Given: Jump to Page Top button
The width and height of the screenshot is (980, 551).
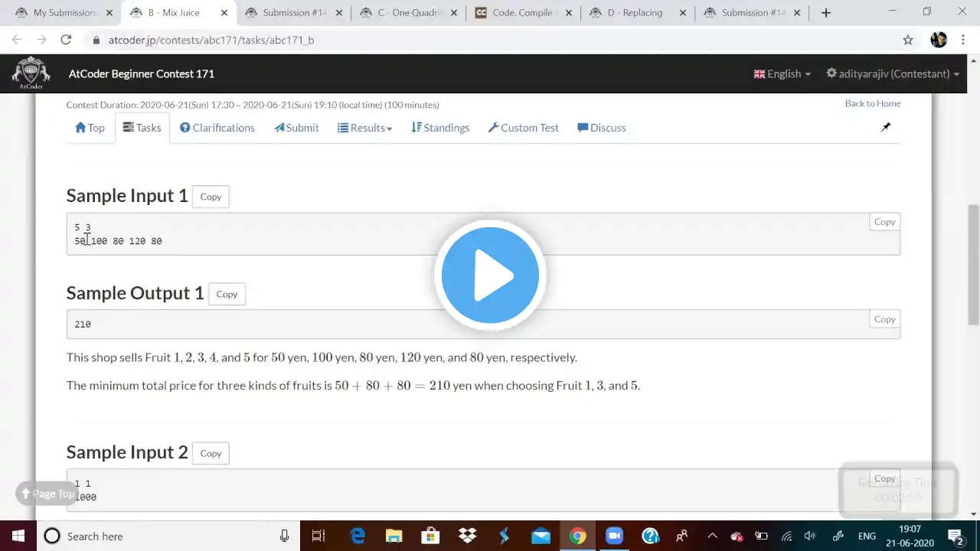Looking at the screenshot, I should point(47,494).
